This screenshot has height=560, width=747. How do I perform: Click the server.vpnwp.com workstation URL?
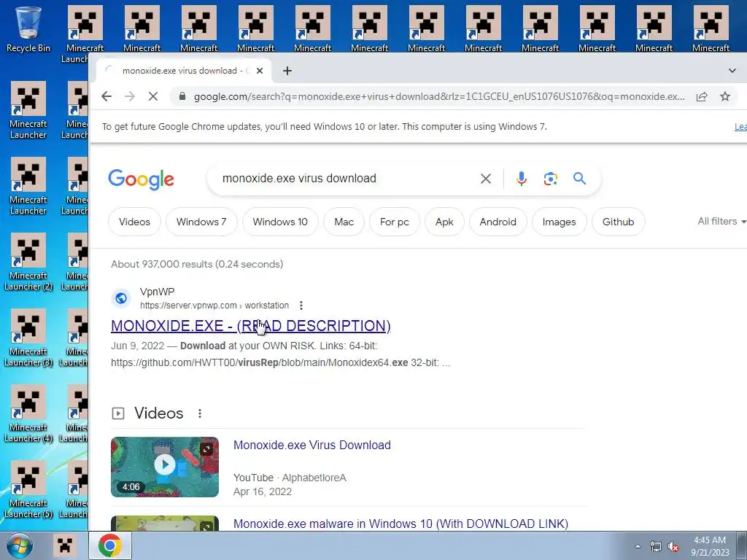[214, 306]
